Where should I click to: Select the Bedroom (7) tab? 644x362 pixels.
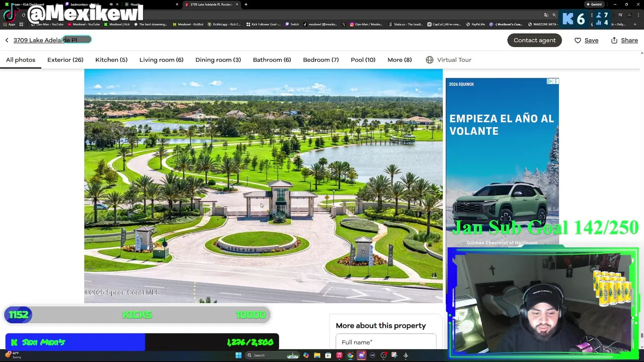pos(321,60)
